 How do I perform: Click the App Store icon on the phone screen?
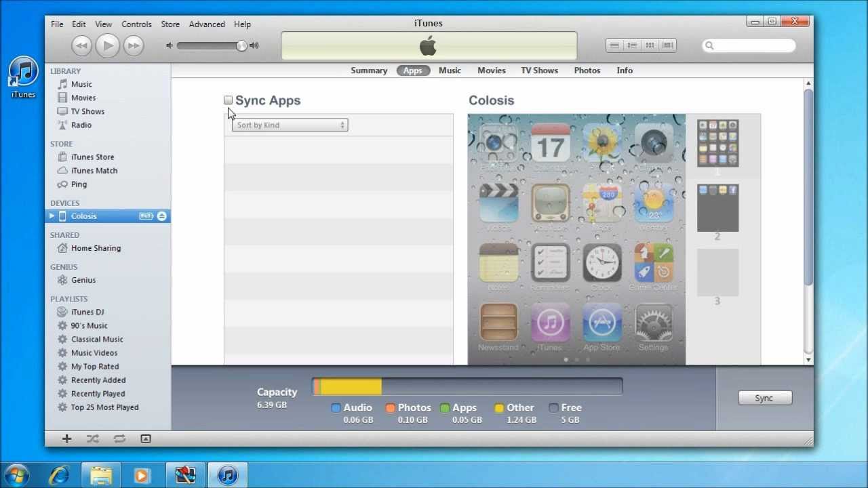[x=601, y=322]
